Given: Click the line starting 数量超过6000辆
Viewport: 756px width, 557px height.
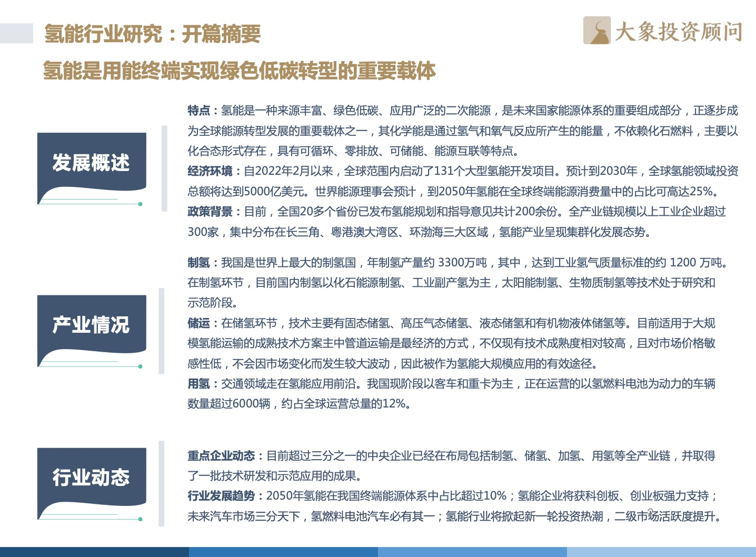Looking at the screenshot, I should [300, 404].
